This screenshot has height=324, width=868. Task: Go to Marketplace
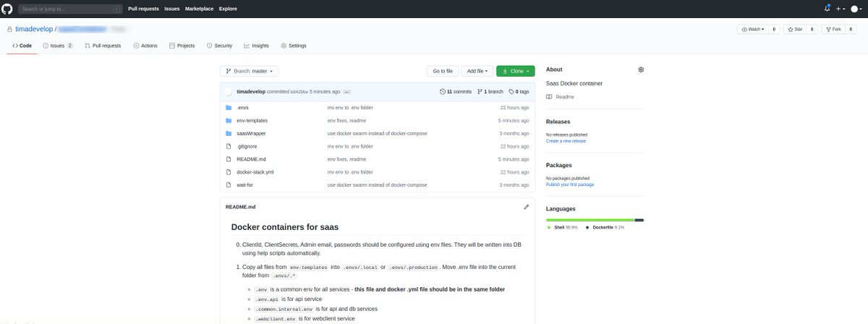click(200, 9)
